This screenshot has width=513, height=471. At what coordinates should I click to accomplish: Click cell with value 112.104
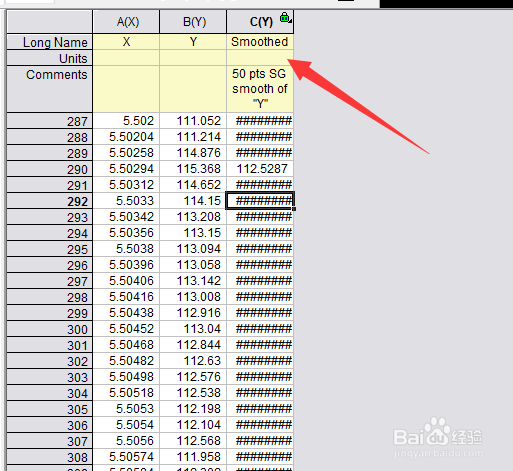click(x=193, y=425)
